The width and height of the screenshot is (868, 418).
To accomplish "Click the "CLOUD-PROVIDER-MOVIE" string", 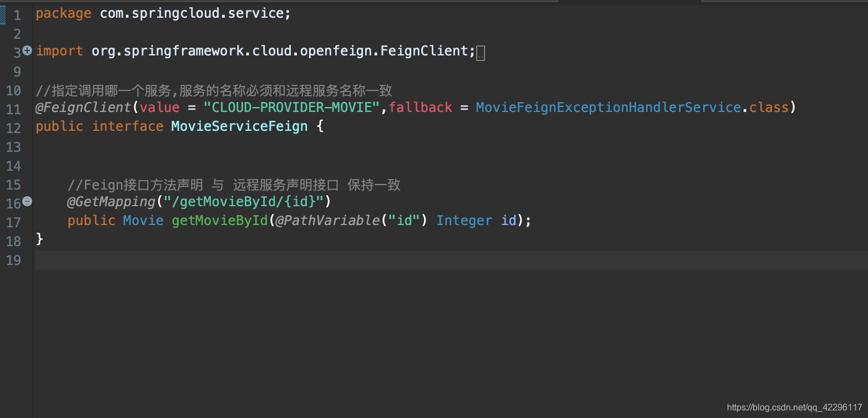I will coord(291,107).
